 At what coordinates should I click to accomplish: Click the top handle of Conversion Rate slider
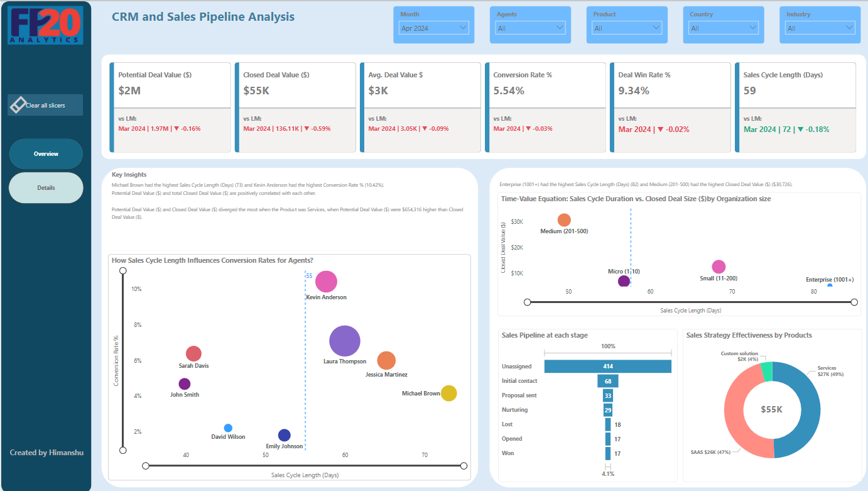[123, 270]
